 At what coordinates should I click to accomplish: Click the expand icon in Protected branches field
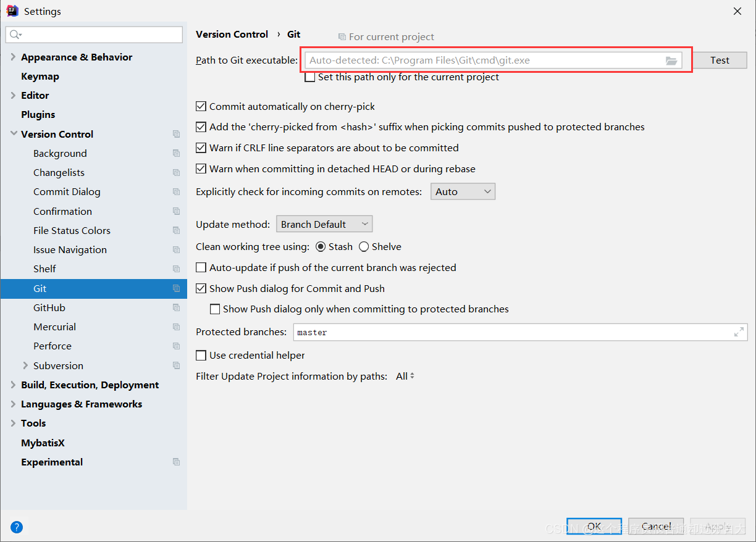[x=739, y=332]
